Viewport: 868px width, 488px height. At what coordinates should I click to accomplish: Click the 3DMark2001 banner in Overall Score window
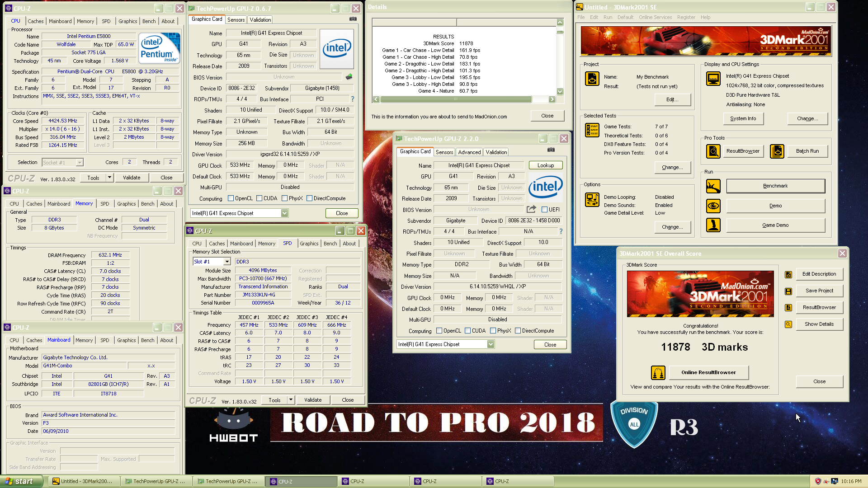coord(700,294)
